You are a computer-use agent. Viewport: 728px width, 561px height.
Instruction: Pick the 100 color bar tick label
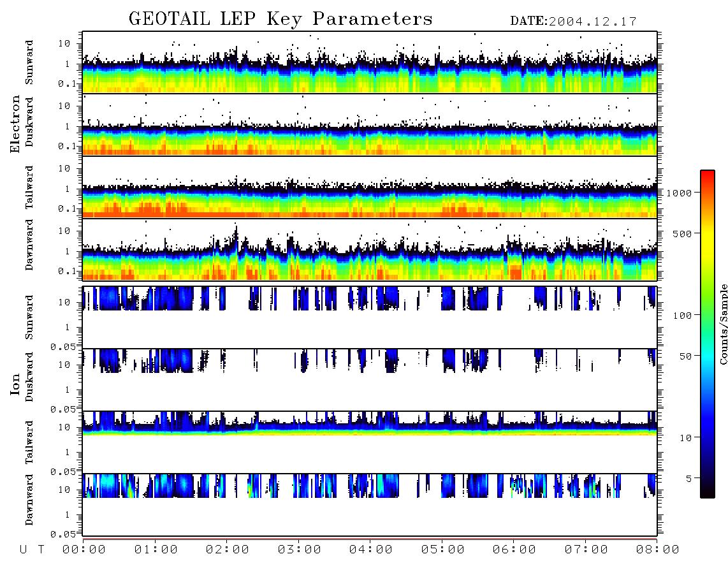(682, 316)
